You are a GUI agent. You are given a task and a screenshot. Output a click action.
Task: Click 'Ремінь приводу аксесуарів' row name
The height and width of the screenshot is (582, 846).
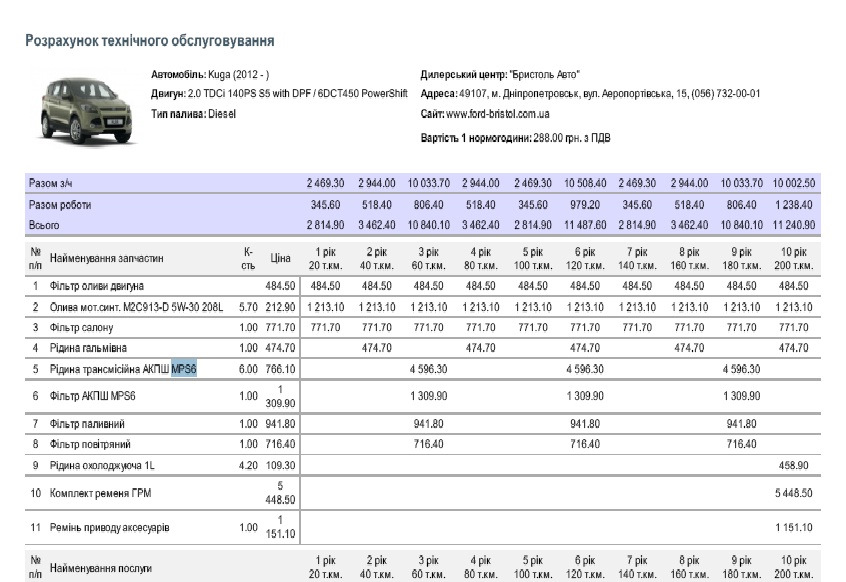[x=110, y=528]
